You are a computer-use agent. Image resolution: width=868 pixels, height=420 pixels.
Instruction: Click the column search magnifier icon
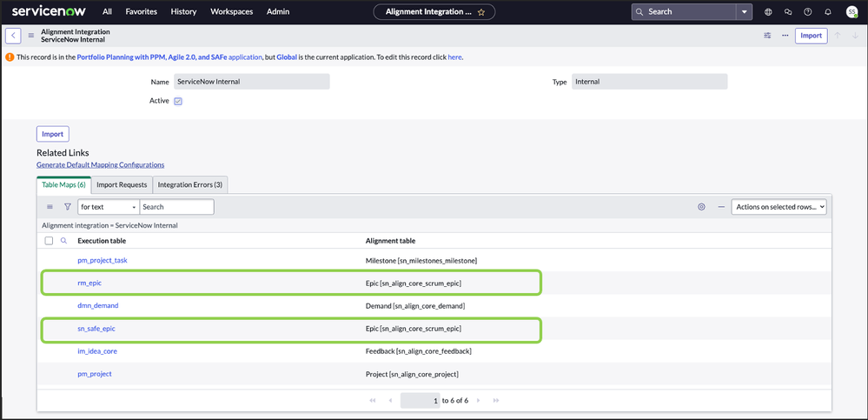click(x=63, y=241)
